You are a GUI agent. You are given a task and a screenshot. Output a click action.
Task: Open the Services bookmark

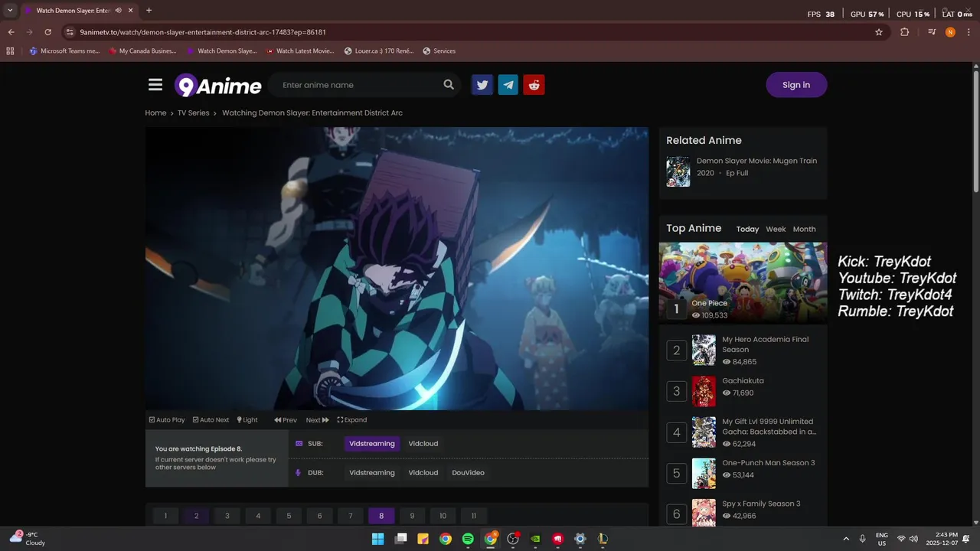coord(439,51)
